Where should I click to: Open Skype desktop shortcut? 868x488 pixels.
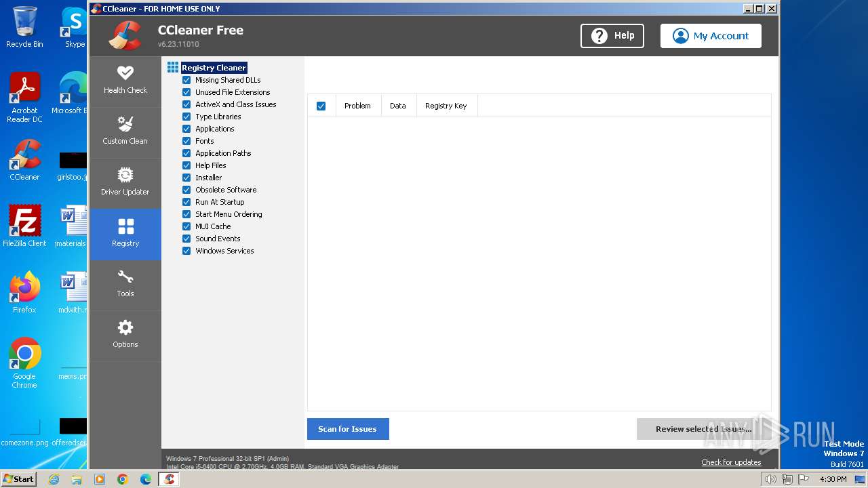pyautogui.click(x=73, y=27)
